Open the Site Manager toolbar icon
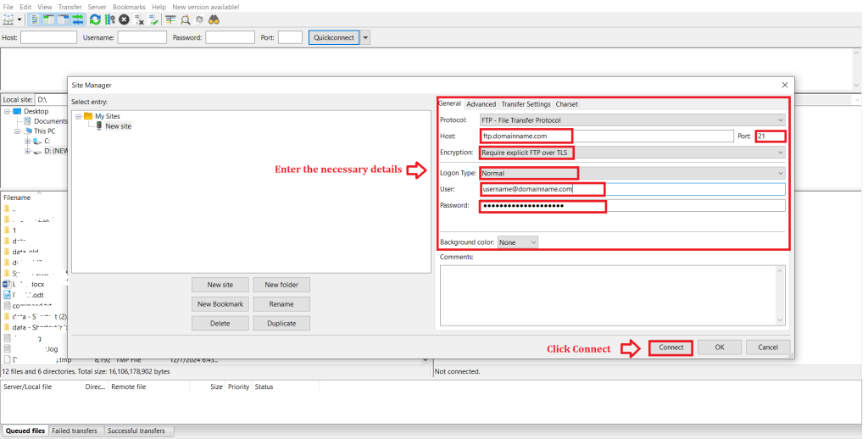This screenshot has width=868, height=439. (8, 19)
